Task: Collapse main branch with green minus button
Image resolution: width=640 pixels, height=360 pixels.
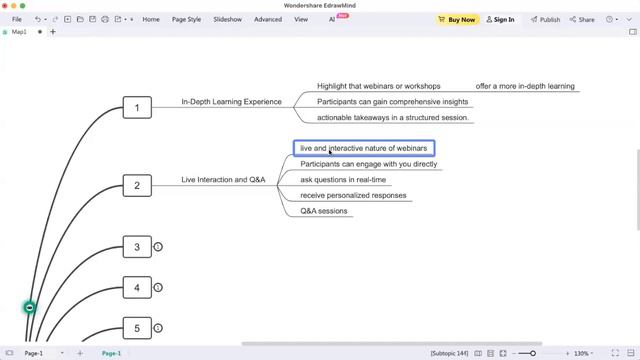Action: coord(29,307)
